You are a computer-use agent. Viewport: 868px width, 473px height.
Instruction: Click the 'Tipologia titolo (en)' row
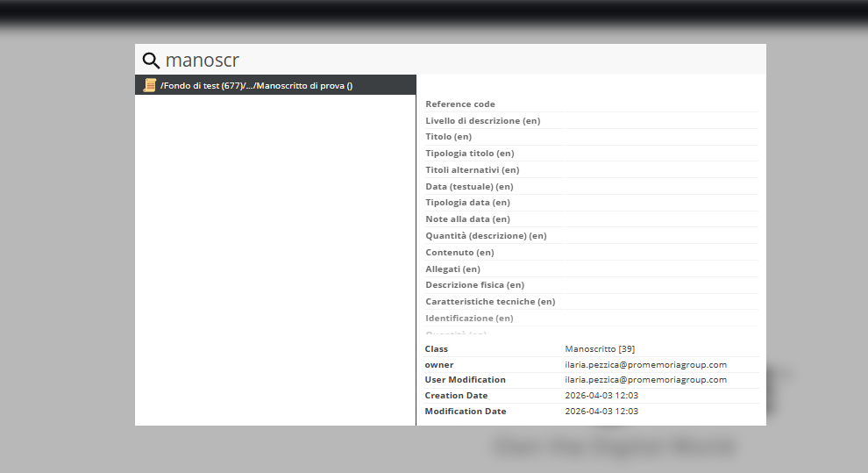(470, 154)
